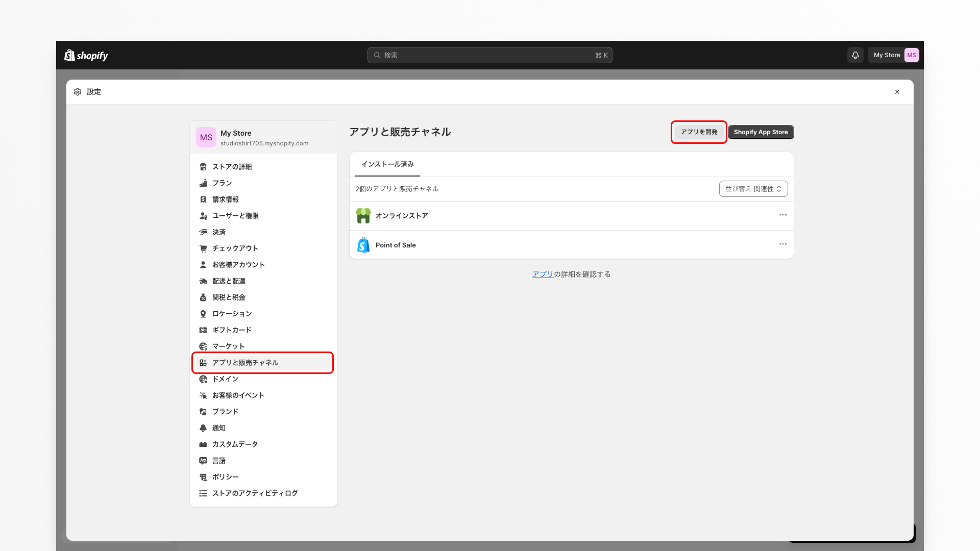
Task: Open お客様アカウント settings
Action: 263,265
